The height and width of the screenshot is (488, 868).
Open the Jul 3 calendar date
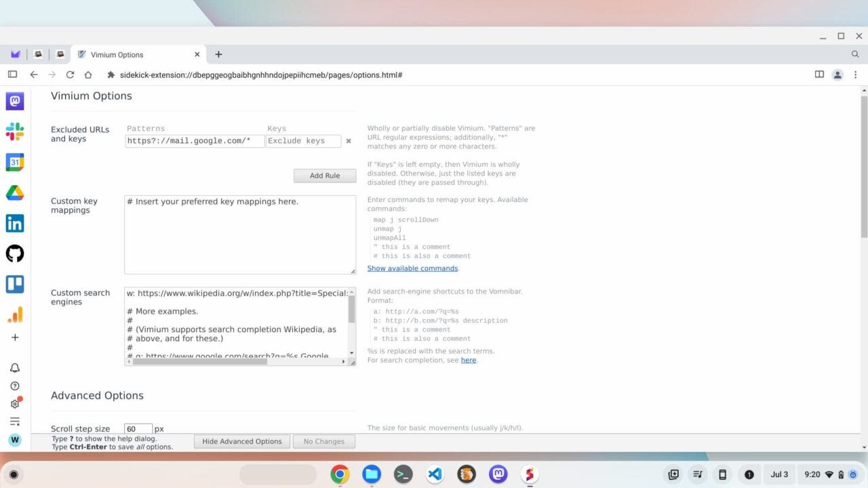click(780, 474)
